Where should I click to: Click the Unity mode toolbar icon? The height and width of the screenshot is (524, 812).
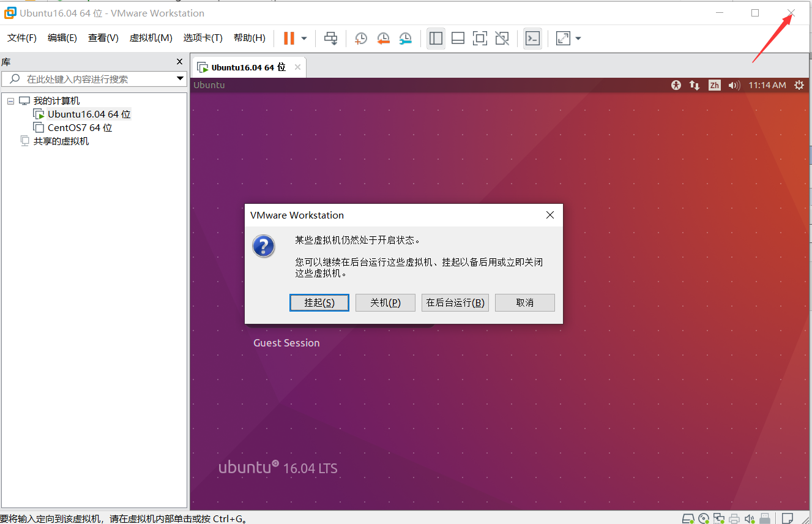pos(502,39)
